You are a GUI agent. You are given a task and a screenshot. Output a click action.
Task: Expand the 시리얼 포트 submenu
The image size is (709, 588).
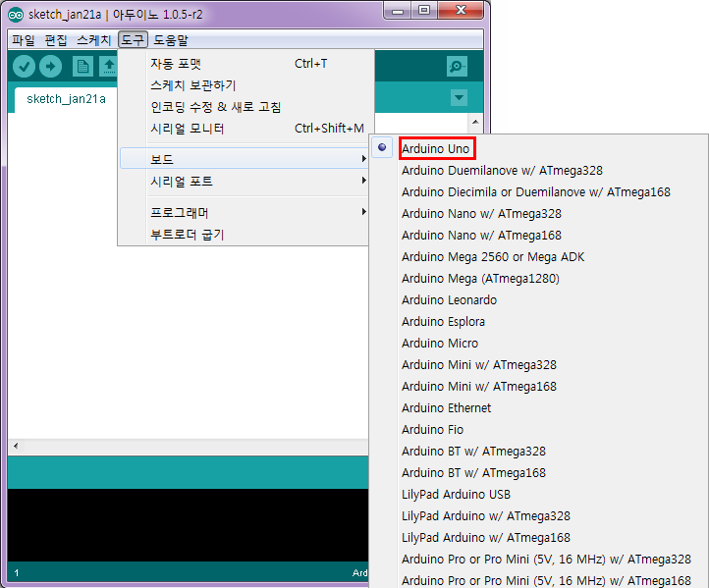pos(245,182)
